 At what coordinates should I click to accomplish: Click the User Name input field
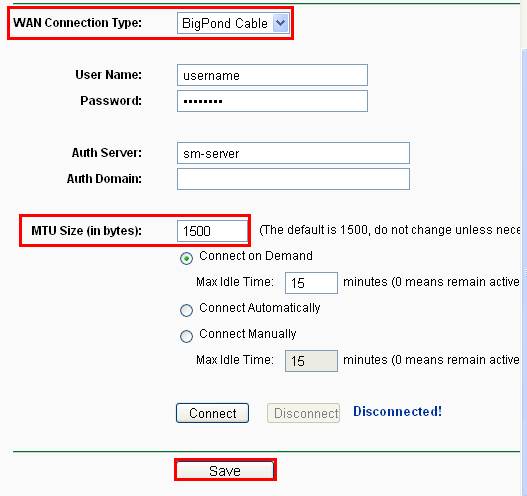(x=272, y=75)
